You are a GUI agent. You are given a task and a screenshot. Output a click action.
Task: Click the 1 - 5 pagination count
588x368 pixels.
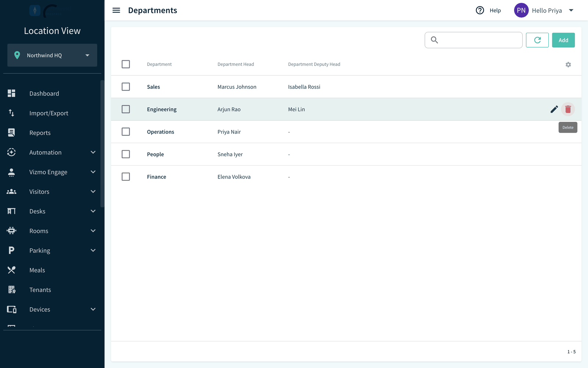[571, 352]
